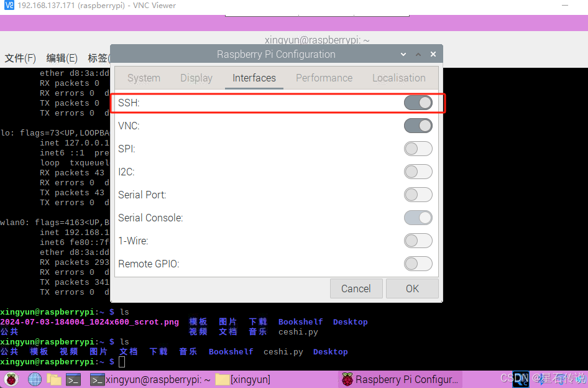Select the Interfaces tab
Image resolution: width=588 pixels, height=388 pixels.
(x=254, y=78)
